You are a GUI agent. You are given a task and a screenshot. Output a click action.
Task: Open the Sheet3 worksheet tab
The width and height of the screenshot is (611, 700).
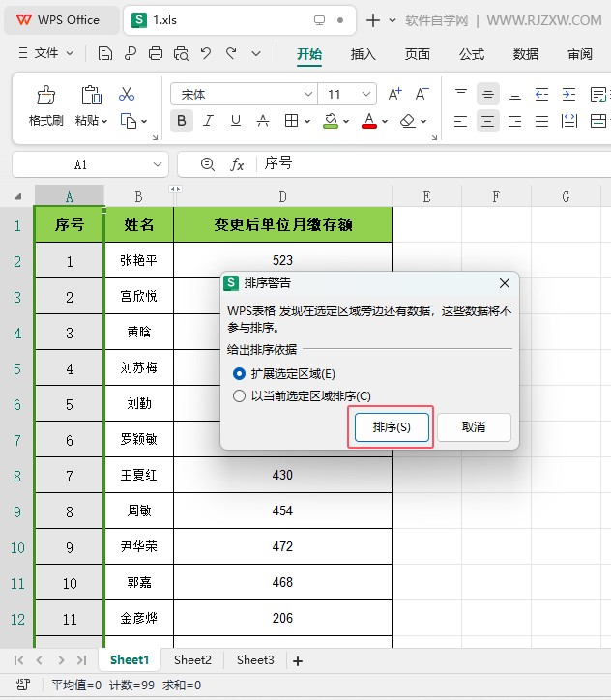click(255, 659)
